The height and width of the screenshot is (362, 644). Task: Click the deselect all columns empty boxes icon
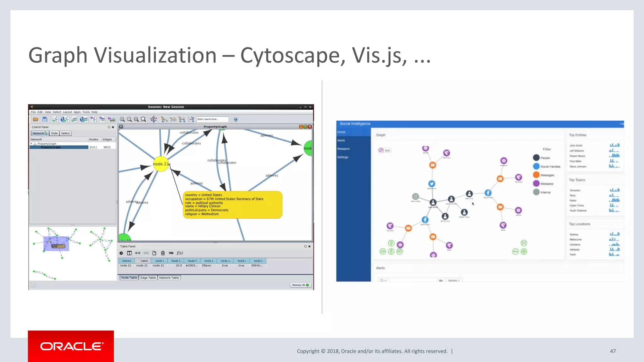tap(146, 253)
